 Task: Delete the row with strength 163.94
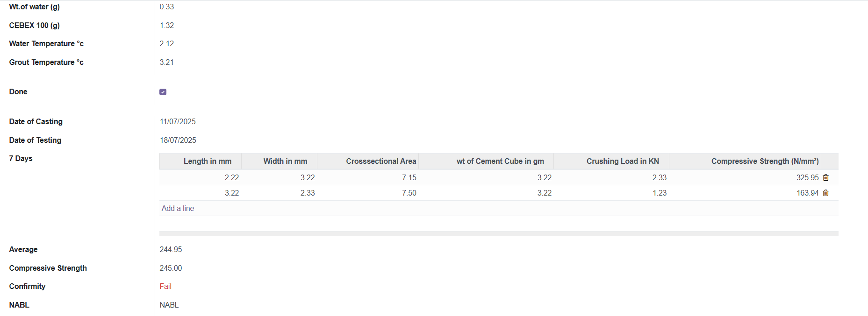point(825,193)
